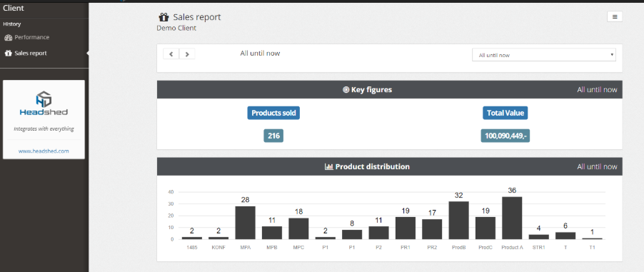Click the 'Demo Client' subtitle

[176, 28]
